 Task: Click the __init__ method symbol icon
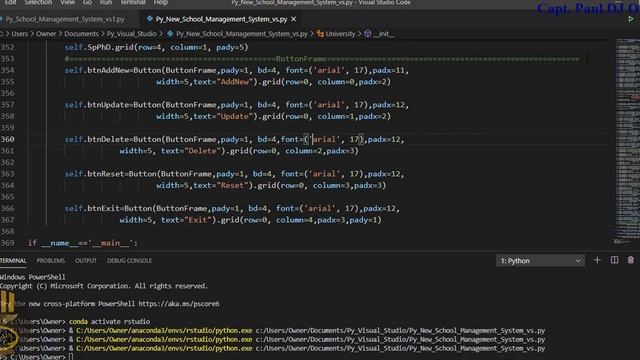[368, 34]
